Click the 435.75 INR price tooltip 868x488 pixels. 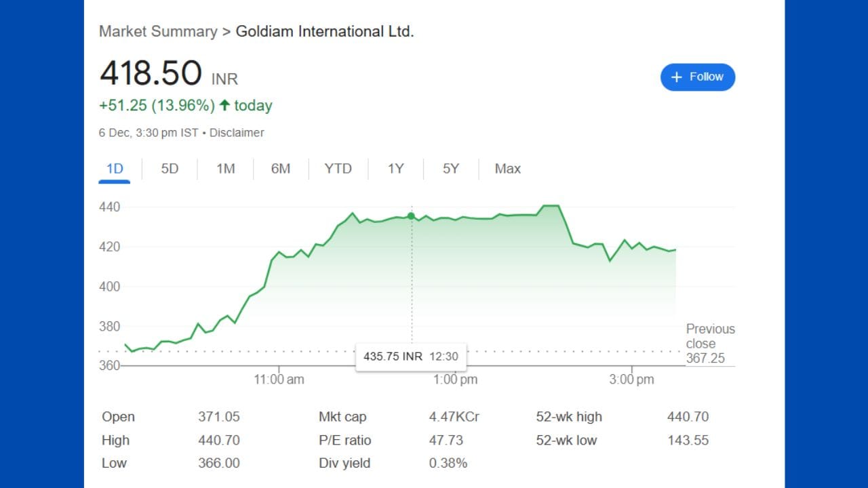411,357
